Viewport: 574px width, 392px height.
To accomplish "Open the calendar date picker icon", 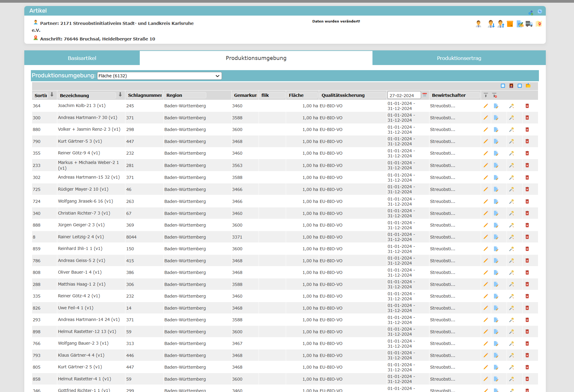I will click(x=425, y=95).
